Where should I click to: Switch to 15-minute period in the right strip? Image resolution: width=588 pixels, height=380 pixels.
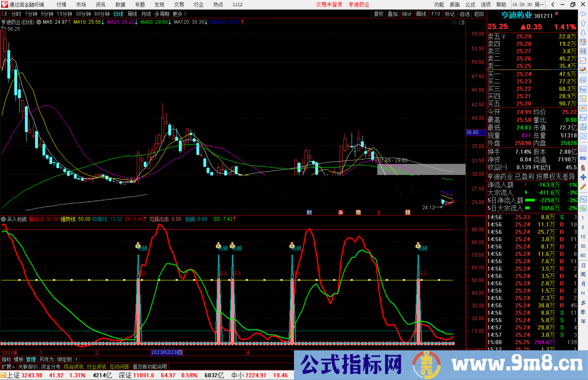(583, 236)
